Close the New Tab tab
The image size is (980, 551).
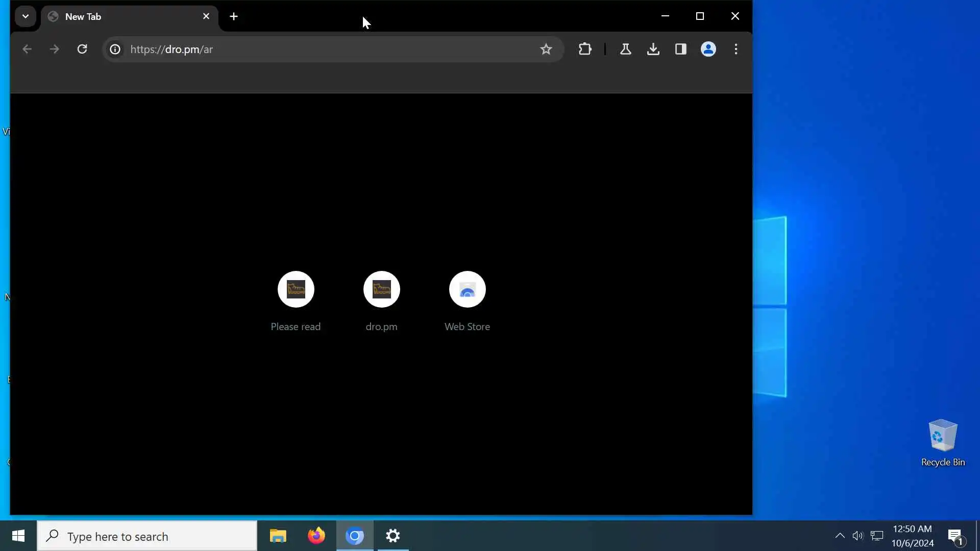point(206,16)
